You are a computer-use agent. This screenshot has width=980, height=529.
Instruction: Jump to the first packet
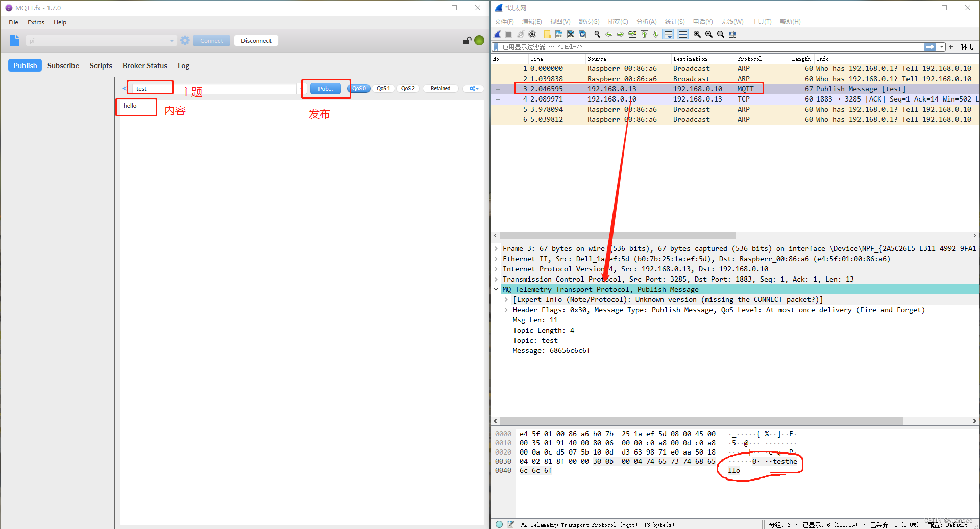[x=644, y=34]
